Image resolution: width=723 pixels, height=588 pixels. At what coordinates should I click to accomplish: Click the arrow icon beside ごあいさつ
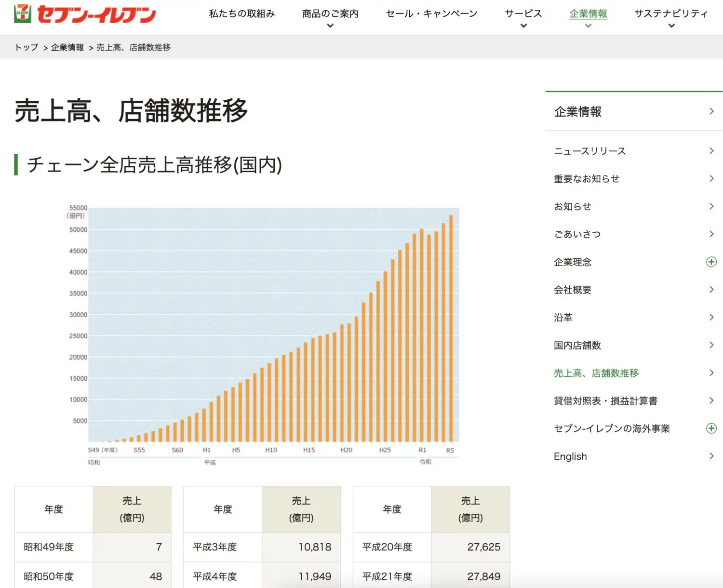[711, 234]
